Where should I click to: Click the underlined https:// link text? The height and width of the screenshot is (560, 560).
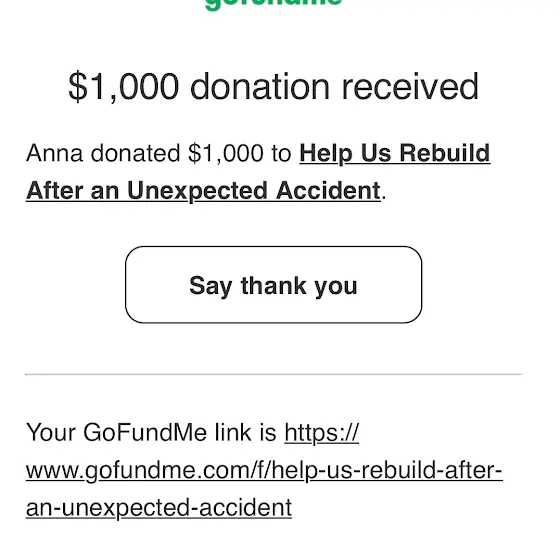tap(321, 433)
